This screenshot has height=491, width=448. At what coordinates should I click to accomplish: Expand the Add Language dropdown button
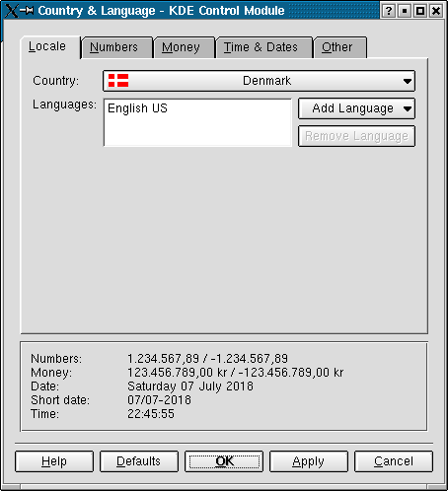point(356,108)
